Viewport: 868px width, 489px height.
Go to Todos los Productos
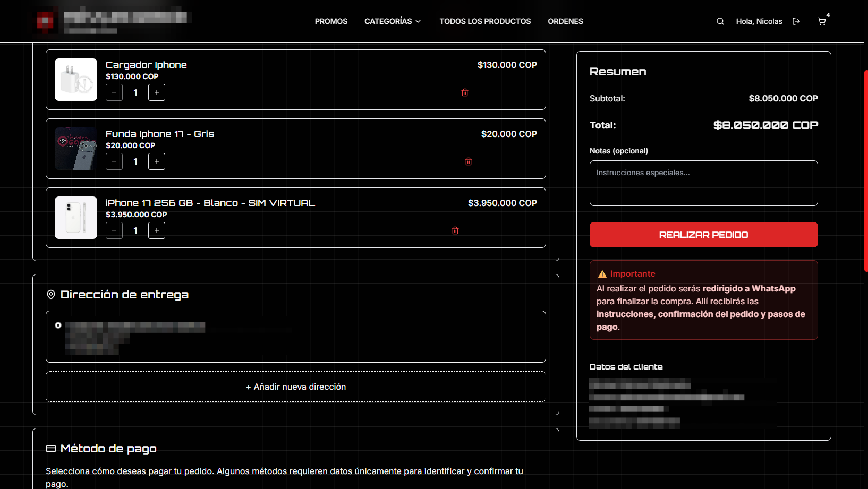click(485, 21)
